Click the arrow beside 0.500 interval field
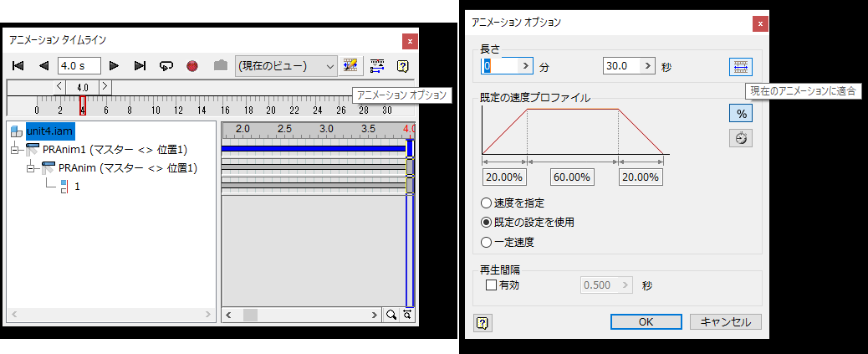Image resolution: width=868 pixels, height=354 pixels. coord(625,285)
